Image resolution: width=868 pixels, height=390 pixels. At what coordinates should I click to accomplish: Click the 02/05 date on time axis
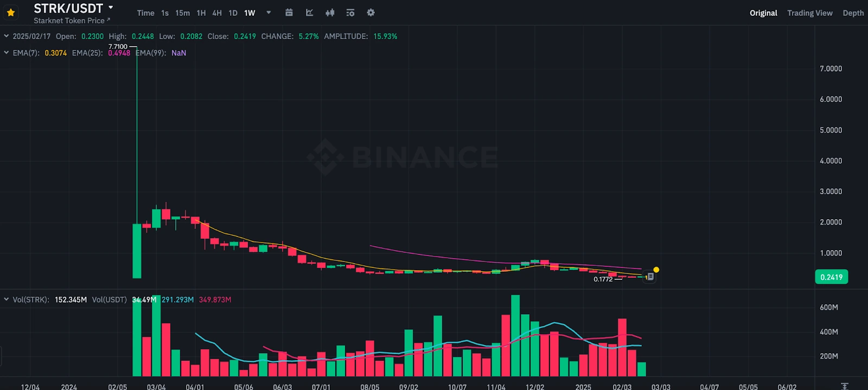coord(117,387)
